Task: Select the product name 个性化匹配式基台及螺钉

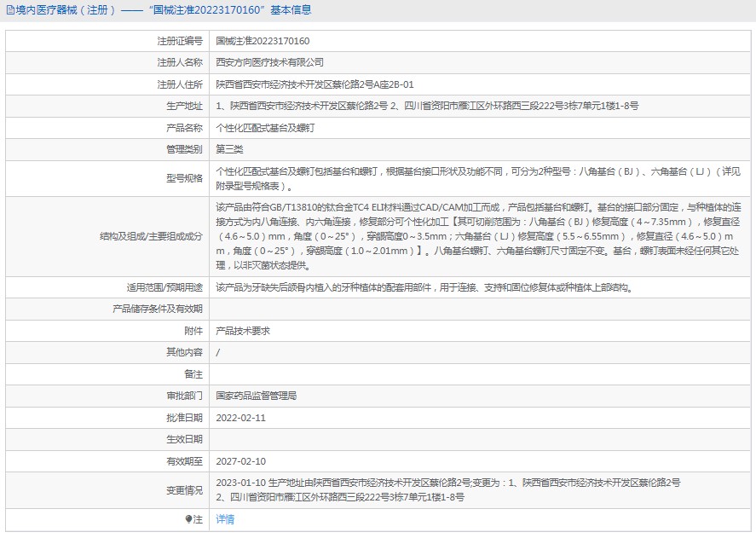Action: coord(266,128)
